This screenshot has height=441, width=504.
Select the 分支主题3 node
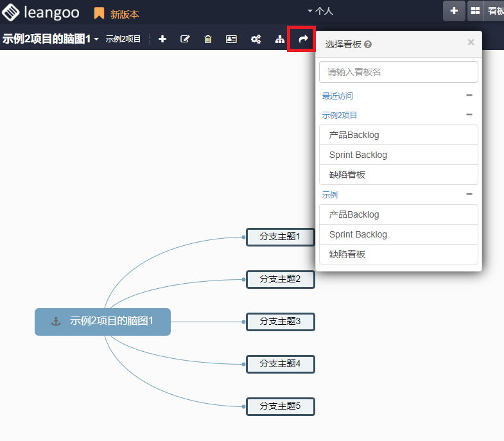[280, 322]
